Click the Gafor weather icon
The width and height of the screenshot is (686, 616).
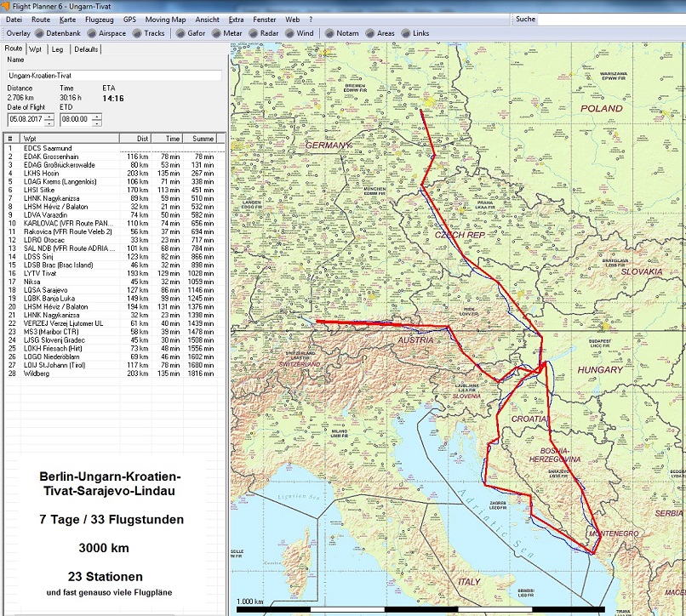(x=180, y=33)
